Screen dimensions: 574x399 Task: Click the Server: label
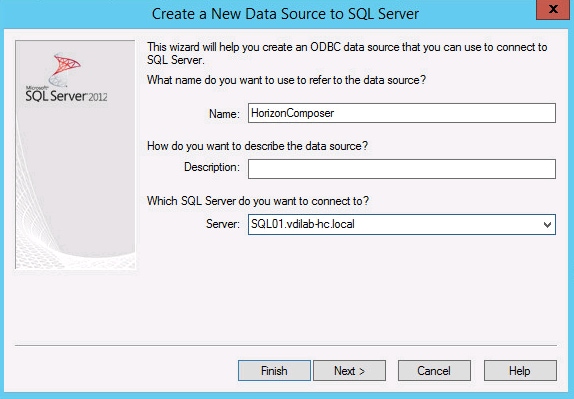pos(223,224)
